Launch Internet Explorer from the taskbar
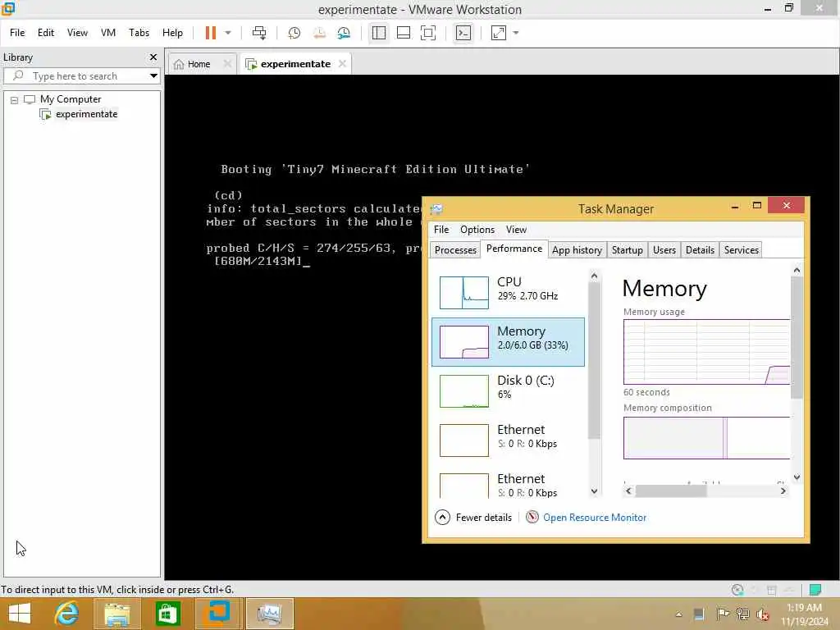The height and width of the screenshot is (630, 840). point(67,614)
